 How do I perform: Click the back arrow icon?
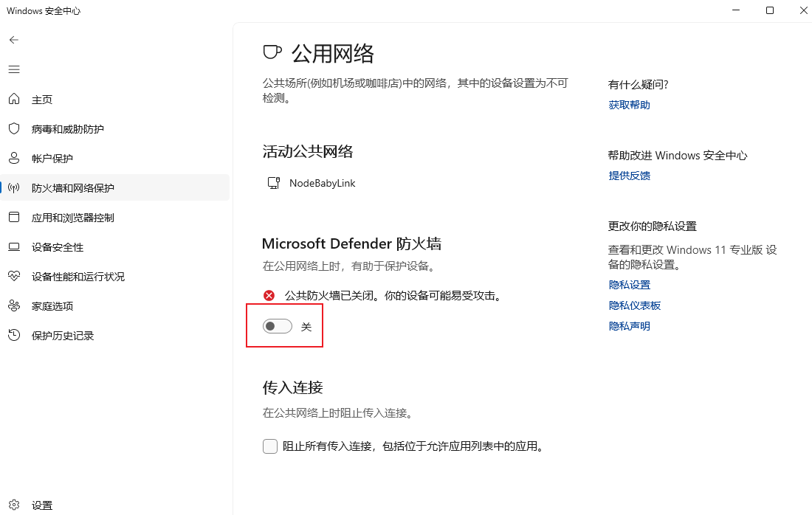[14, 40]
